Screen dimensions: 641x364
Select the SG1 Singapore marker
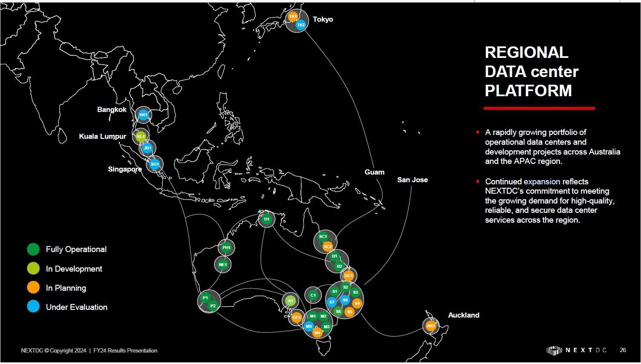point(154,163)
